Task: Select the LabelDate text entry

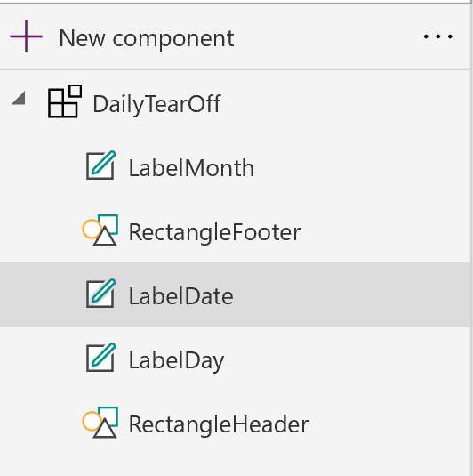Action: [181, 296]
